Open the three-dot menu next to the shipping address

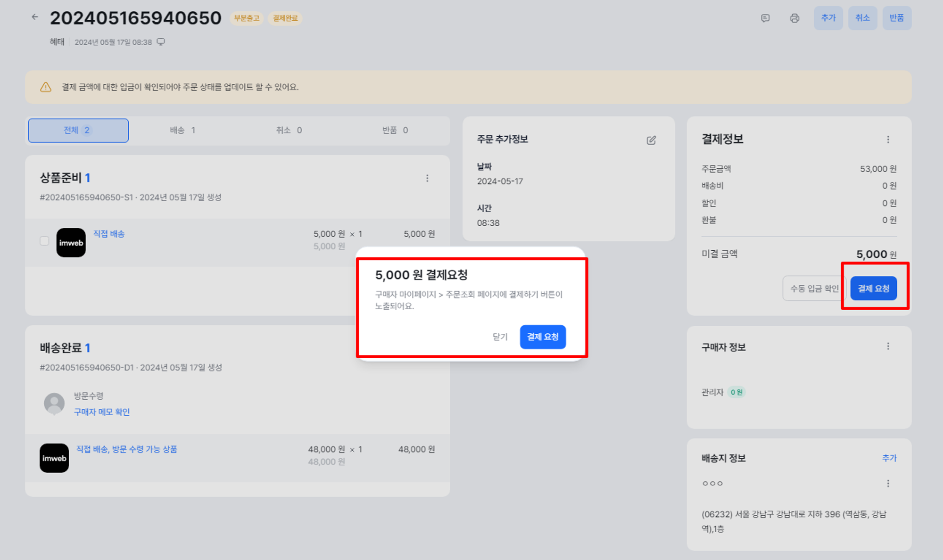tap(888, 483)
